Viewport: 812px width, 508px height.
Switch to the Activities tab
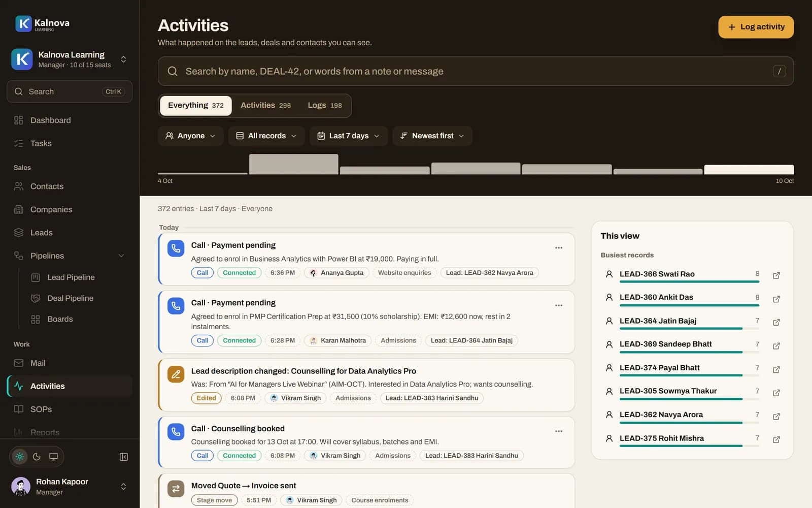coord(265,106)
